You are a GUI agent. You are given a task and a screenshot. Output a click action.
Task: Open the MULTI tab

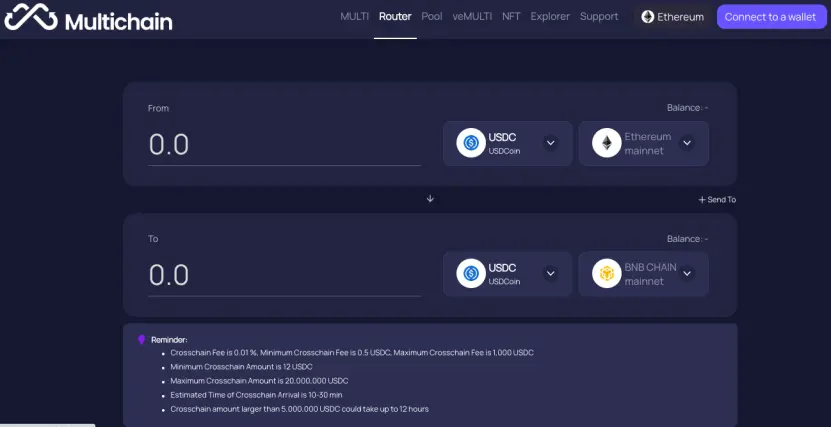pos(355,16)
